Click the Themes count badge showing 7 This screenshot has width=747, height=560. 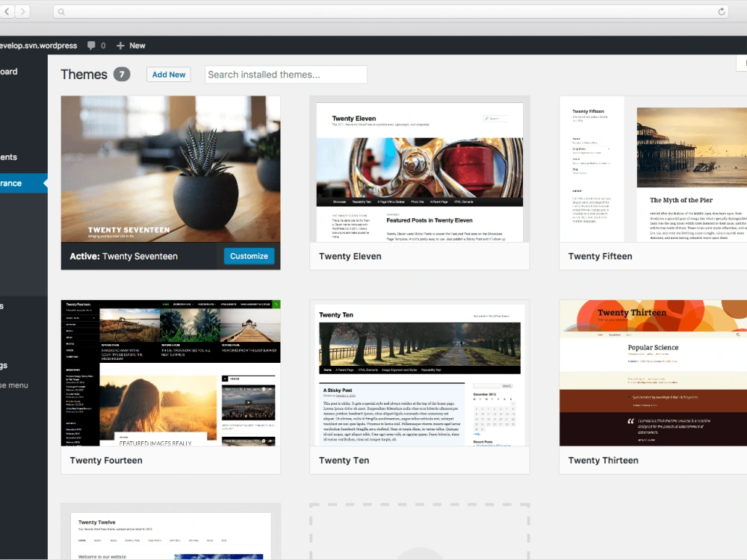[x=123, y=74]
